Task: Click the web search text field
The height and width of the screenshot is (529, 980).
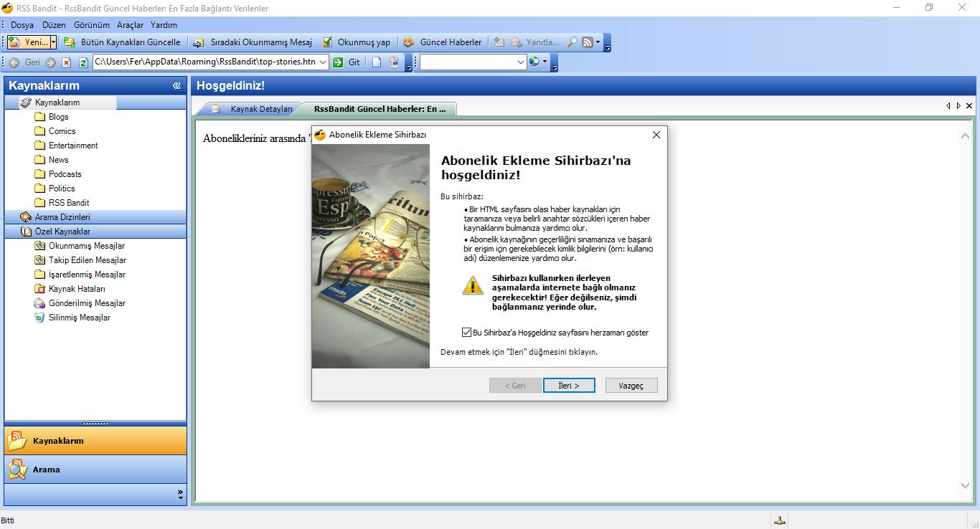Action: pyautogui.click(x=468, y=62)
